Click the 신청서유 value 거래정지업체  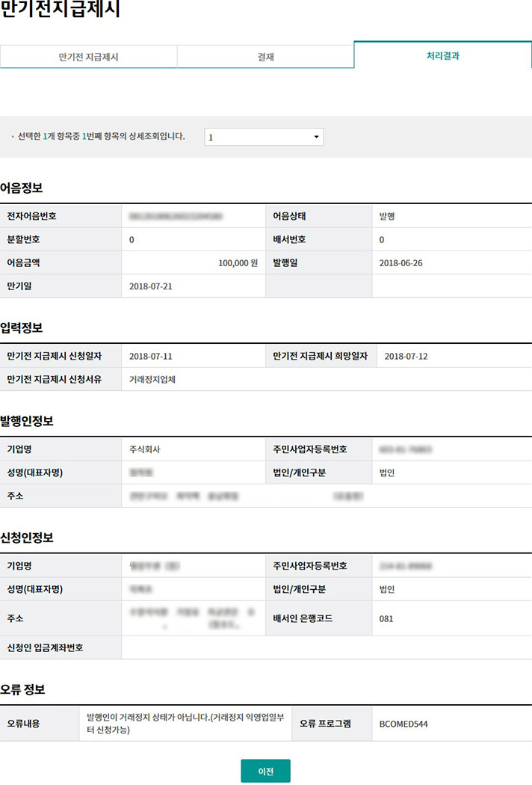tap(152, 379)
